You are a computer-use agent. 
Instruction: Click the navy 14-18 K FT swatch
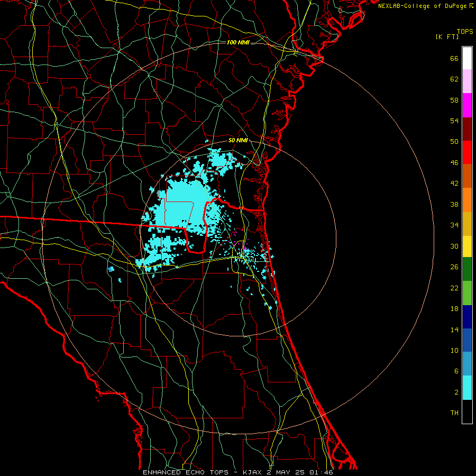pos(467,317)
